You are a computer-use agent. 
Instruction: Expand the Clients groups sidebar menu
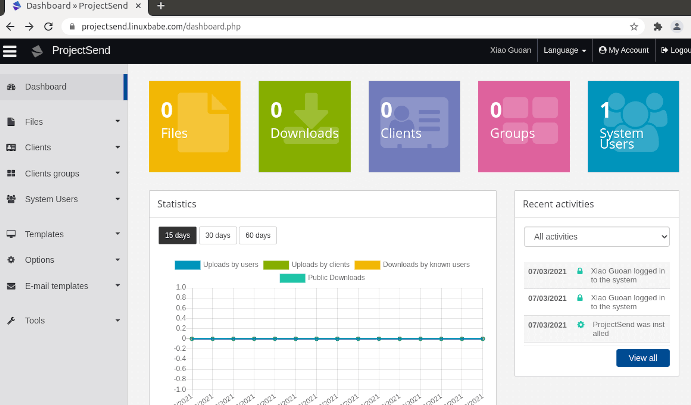point(62,173)
